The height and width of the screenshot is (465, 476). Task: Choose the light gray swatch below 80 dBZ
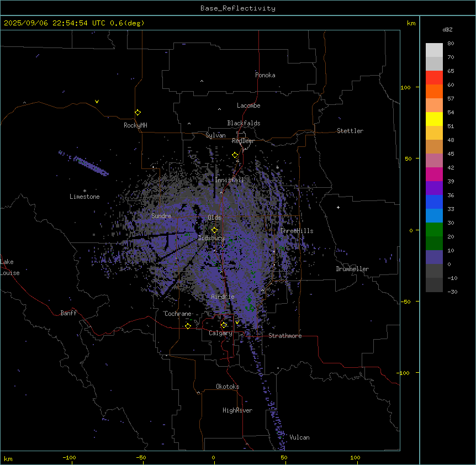point(434,50)
